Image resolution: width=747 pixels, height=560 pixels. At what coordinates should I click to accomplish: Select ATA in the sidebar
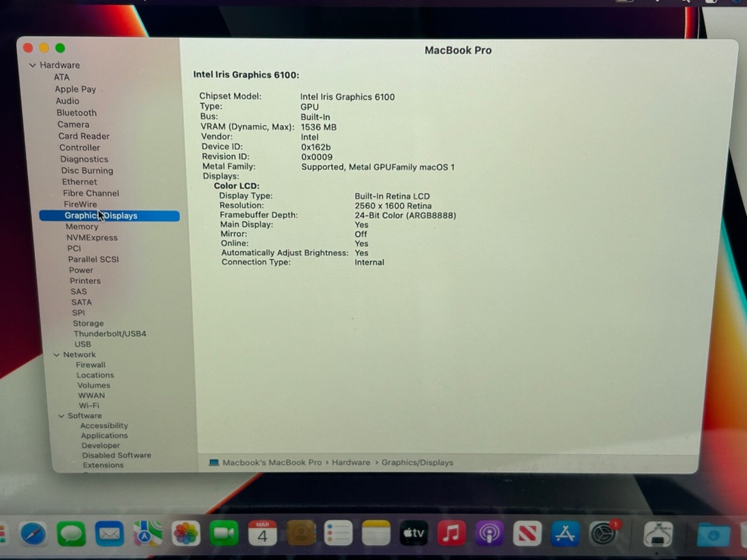point(62,77)
